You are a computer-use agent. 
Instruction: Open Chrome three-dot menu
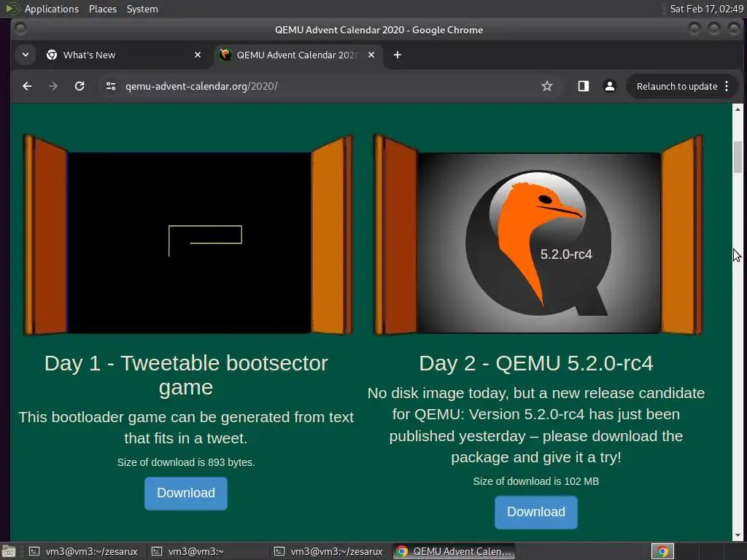[x=727, y=86]
